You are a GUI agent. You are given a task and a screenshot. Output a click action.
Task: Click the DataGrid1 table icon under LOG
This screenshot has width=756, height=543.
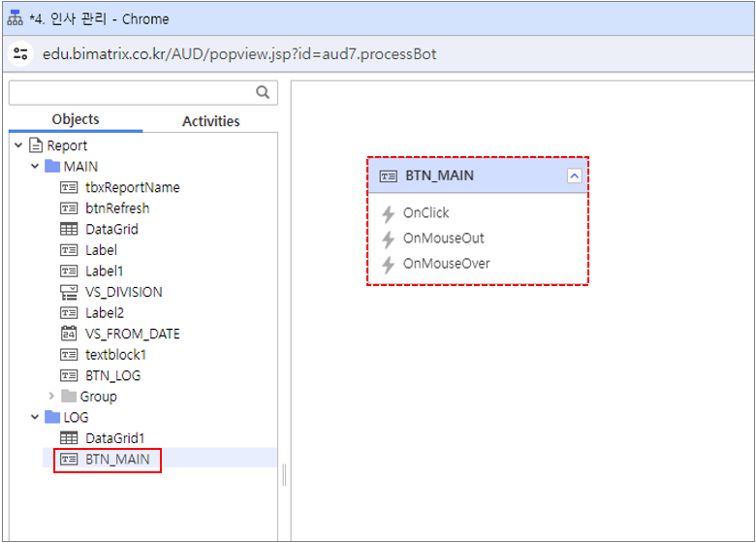click(69, 438)
